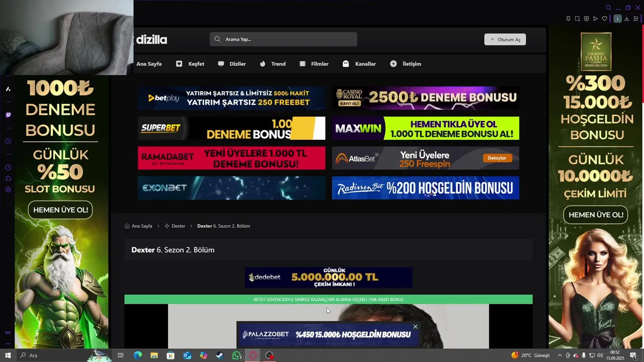Click Detaylar button on AtlasBet banner
Screen dimensions: 644x362
(x=497, y=158)
